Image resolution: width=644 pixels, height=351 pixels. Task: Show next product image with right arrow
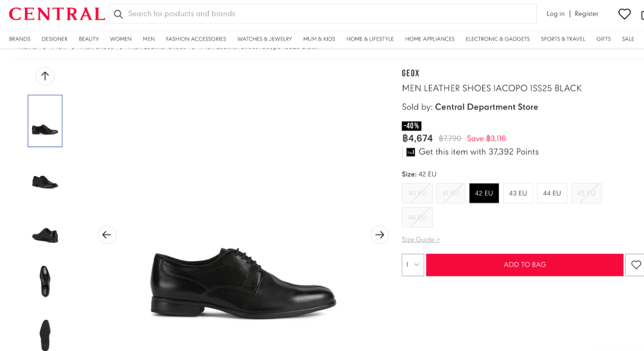click(380, 235)
